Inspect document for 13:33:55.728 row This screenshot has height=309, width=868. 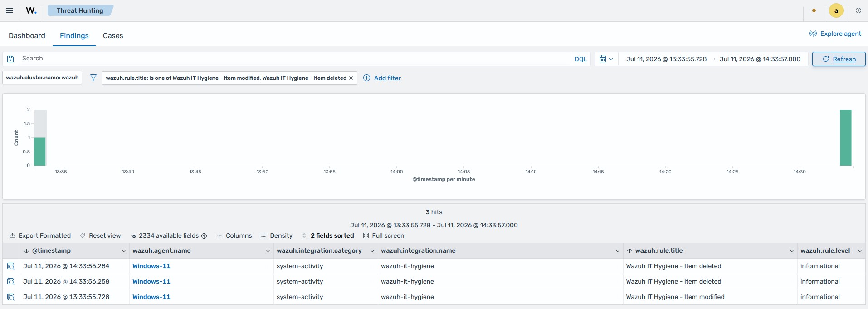coord(11,297)
